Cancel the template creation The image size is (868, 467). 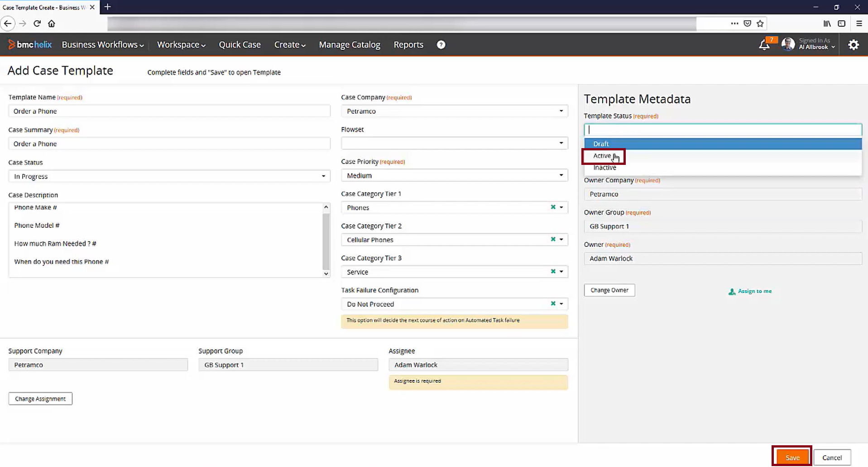(832, 457)
